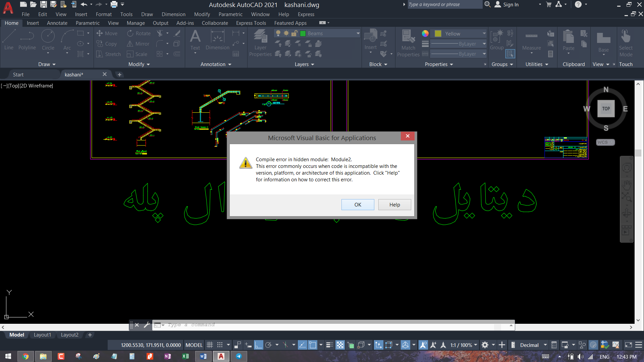Open the Beams layer dropdown
Screen dimensions: 644x362
coord(358,33)
